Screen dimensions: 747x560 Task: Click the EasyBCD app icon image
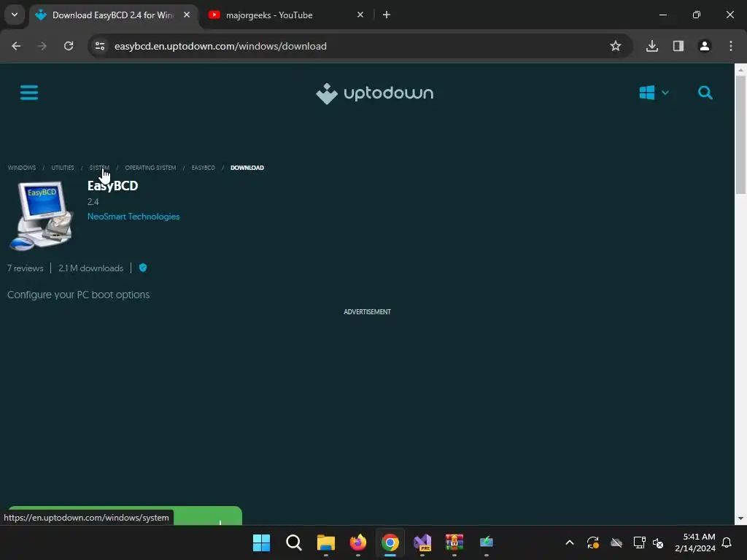point(41,216)
